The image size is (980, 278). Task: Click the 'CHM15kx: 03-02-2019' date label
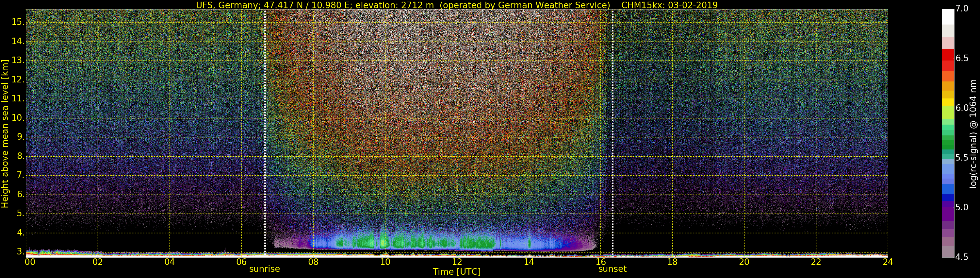669,5
